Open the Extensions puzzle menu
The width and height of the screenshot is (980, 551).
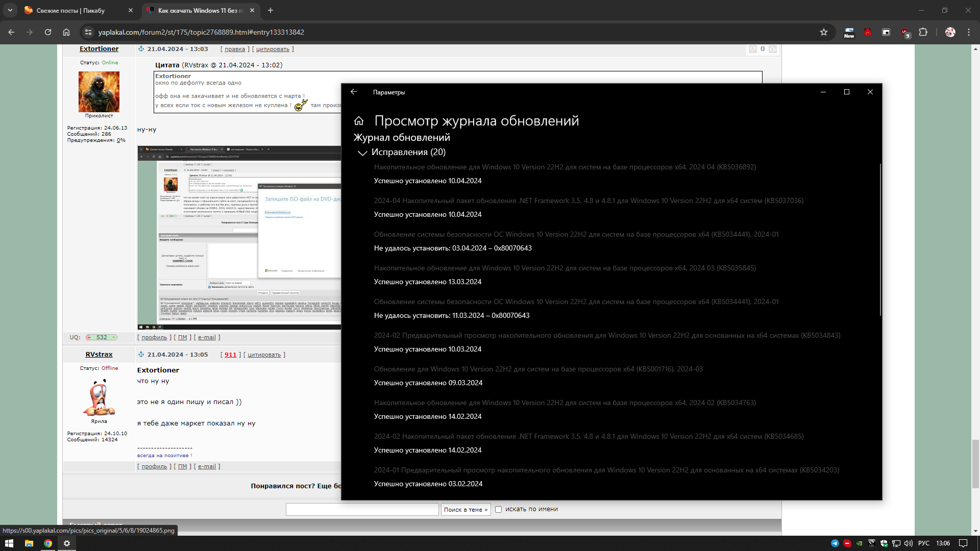(x=923, y=32)
